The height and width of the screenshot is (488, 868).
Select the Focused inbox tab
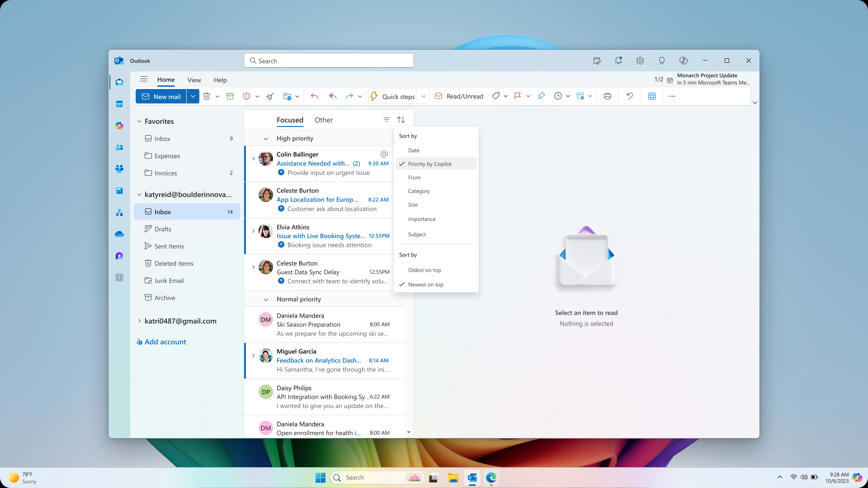pos(289,120)
